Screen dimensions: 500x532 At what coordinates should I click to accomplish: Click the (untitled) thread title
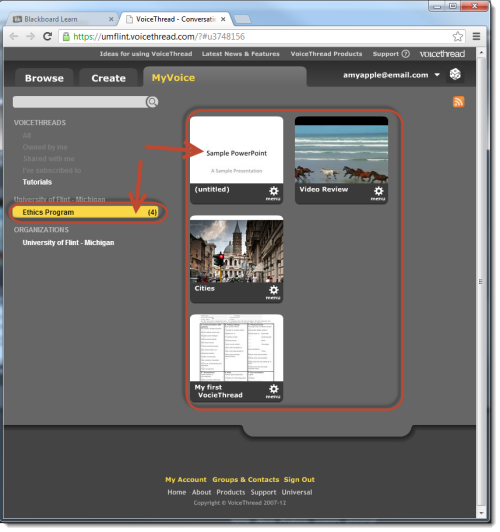click(212, 189)
